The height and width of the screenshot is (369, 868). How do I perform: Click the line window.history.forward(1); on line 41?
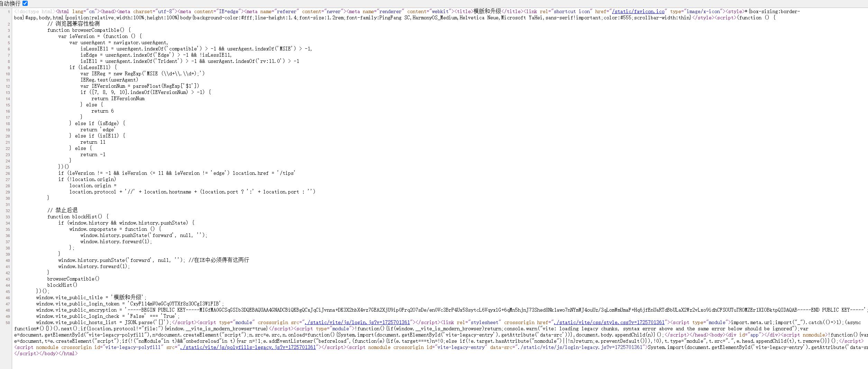(94, 266)
